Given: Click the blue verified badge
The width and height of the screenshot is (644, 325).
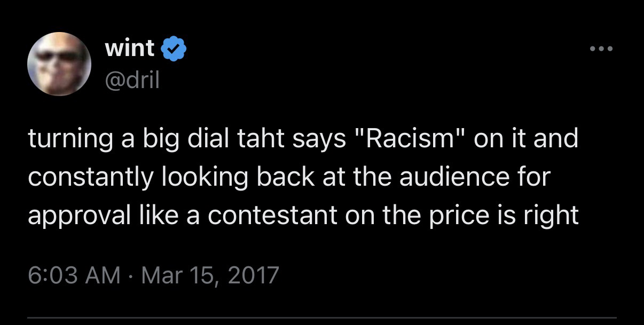Looking at the screenshot, I should pos(174,49).
